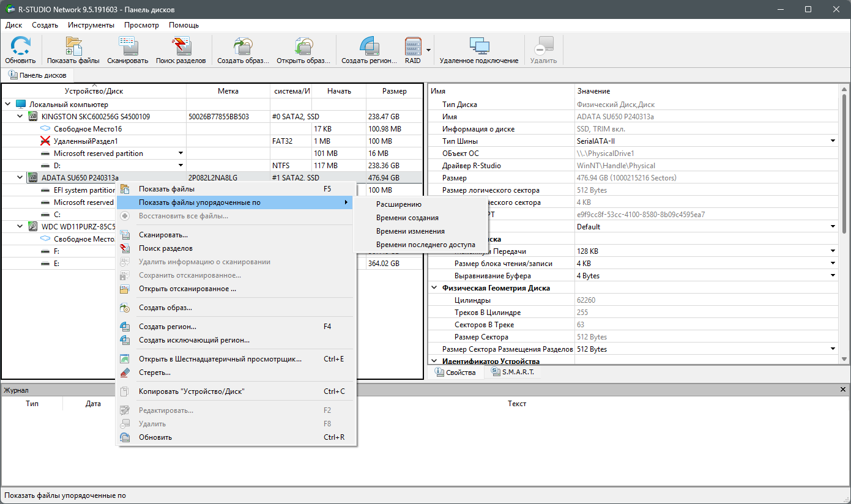This screenshot has width=851, height=504.
Task: Click Создать регион icon in context menu
Action: pyautogui.click(x=125, y=327)
